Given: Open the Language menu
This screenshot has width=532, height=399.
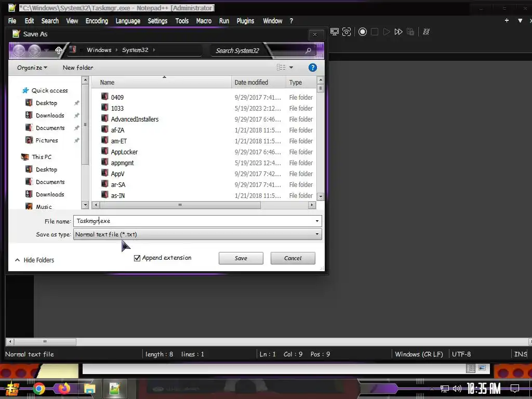Looking at the screenshot, I should (x=128, y=21).
